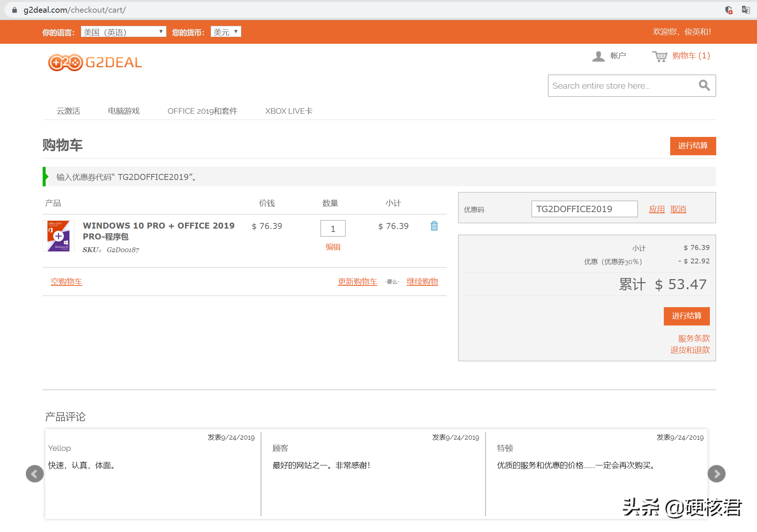
Task: Open the XBOX LIVE卡 menu
Action: (x=289, y=111)
